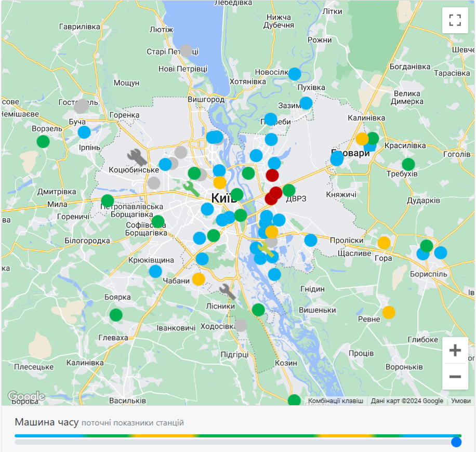This screenshot has height=452, width=476.
Task: Click the green station marker below Боярка
Action: point(116,314)
